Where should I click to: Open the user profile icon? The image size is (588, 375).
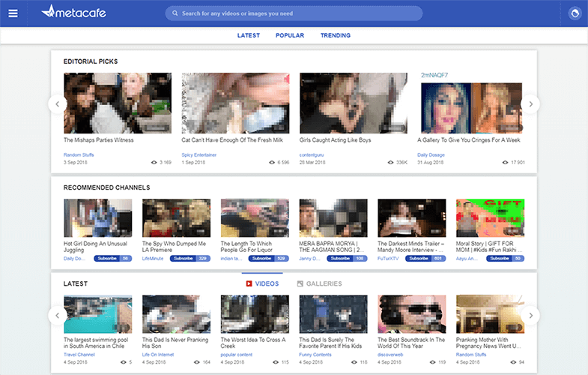575,13
